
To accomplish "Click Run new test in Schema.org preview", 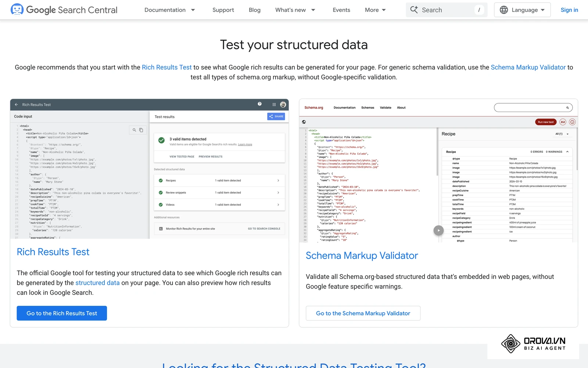I will 546,122.
